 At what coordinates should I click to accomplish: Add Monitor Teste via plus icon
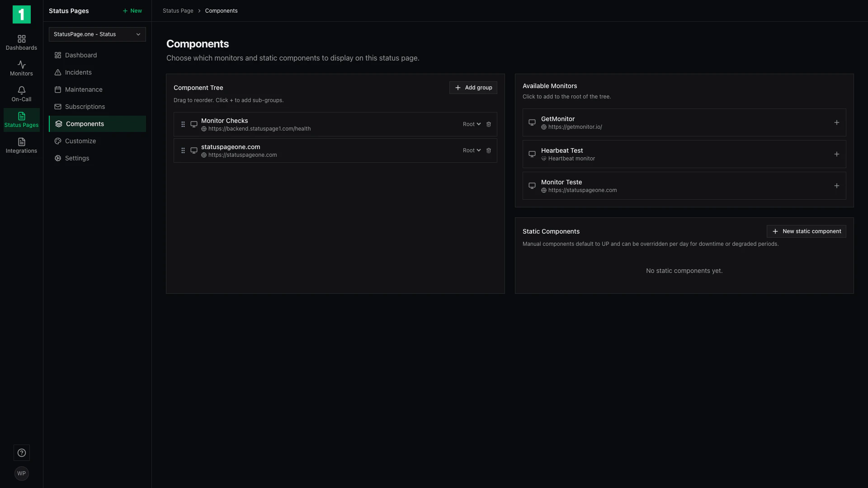coord(836,186)
